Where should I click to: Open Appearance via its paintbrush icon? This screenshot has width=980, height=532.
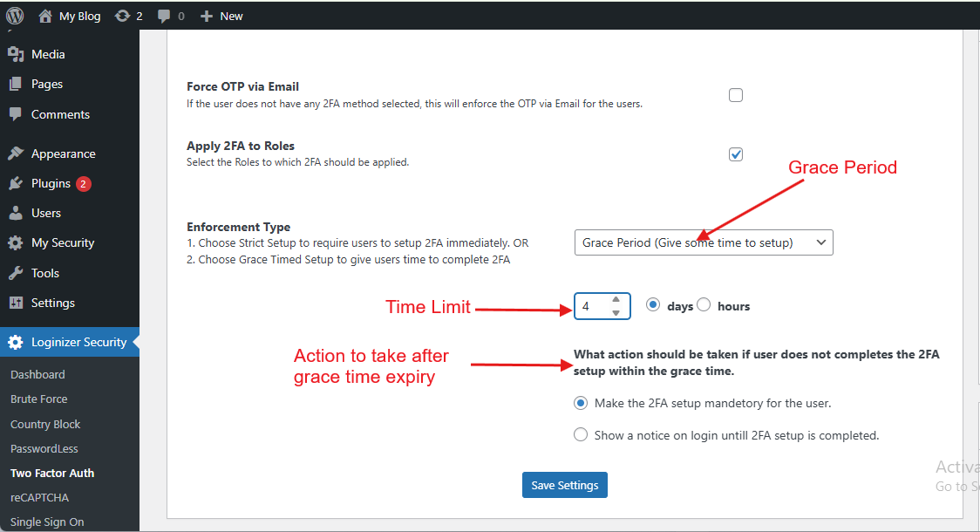(x=16, y=153)
